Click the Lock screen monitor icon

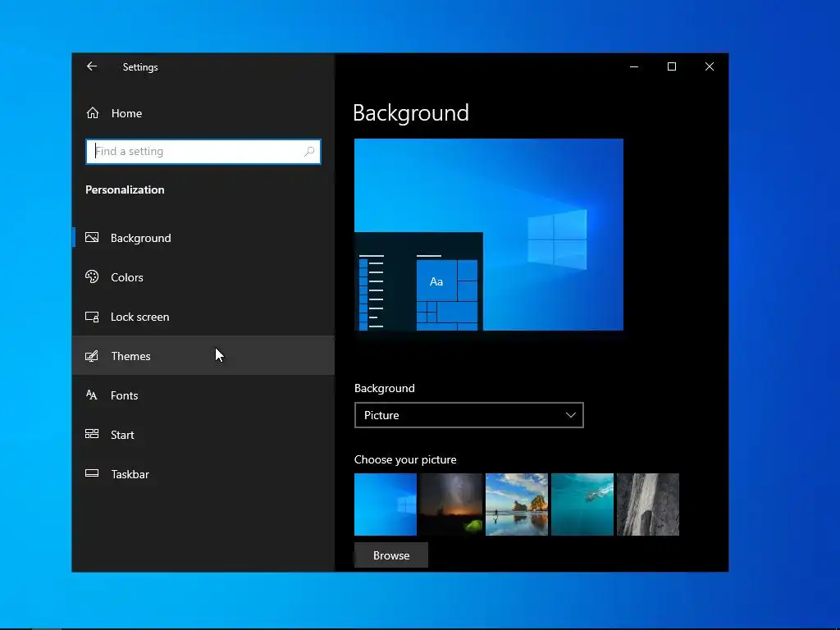point(92,317)
